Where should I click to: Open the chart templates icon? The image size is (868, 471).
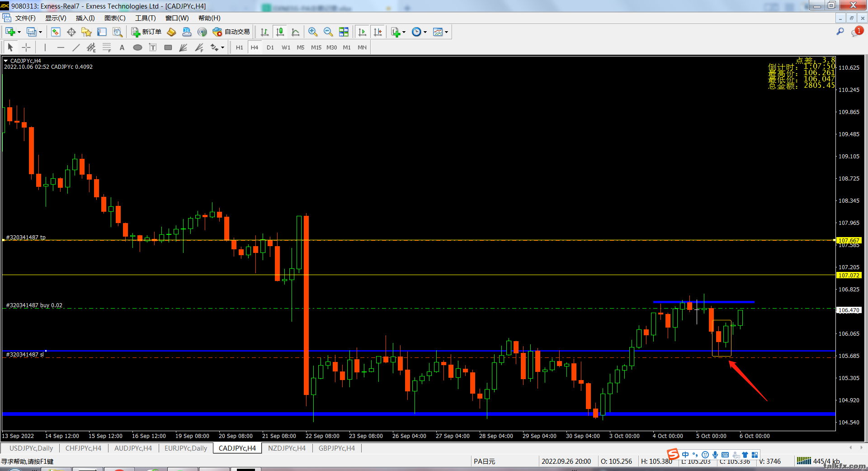click(x=438, y=32)
